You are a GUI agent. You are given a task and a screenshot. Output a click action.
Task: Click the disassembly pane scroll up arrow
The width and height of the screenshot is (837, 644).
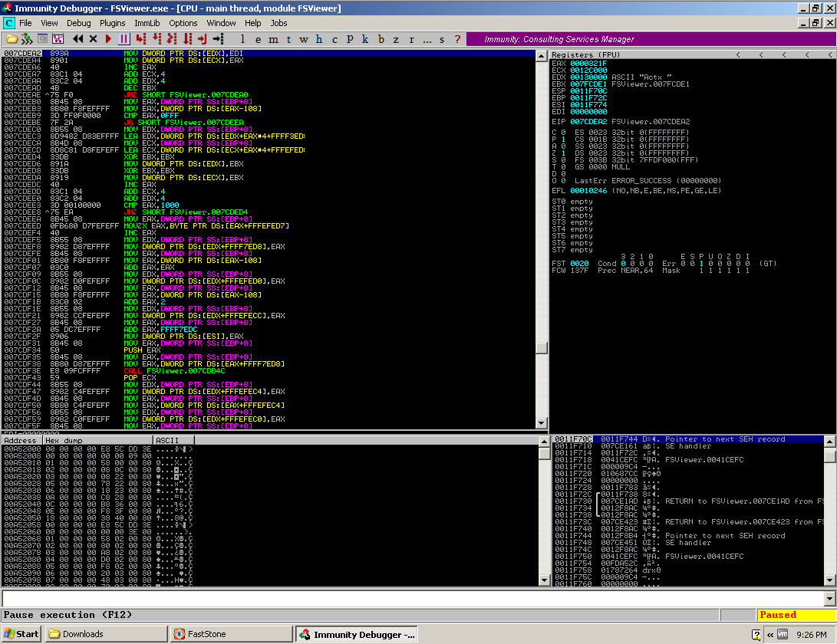(x=542, y=56)
